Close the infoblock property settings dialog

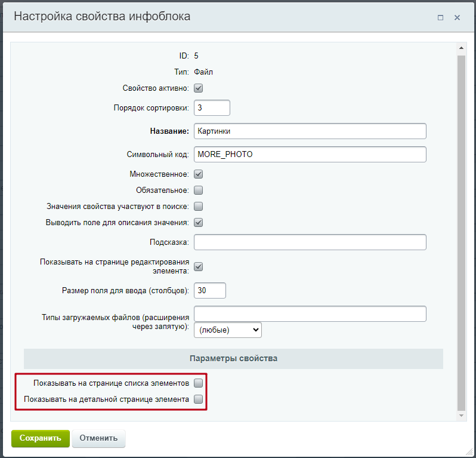(x=457, y=18)
